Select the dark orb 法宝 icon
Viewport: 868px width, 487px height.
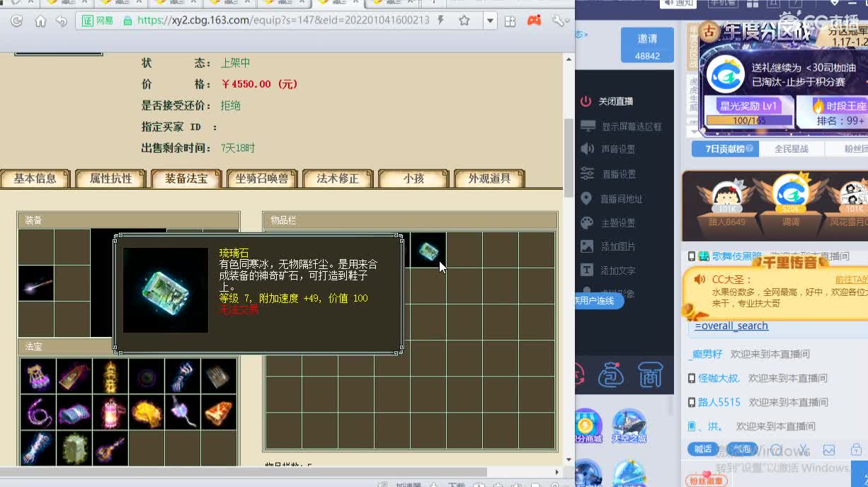click(x=147, y=376)
